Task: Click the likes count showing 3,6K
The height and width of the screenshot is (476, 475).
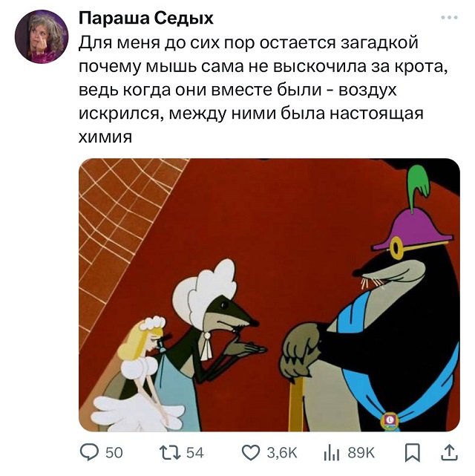Action: tap(282, 453)
